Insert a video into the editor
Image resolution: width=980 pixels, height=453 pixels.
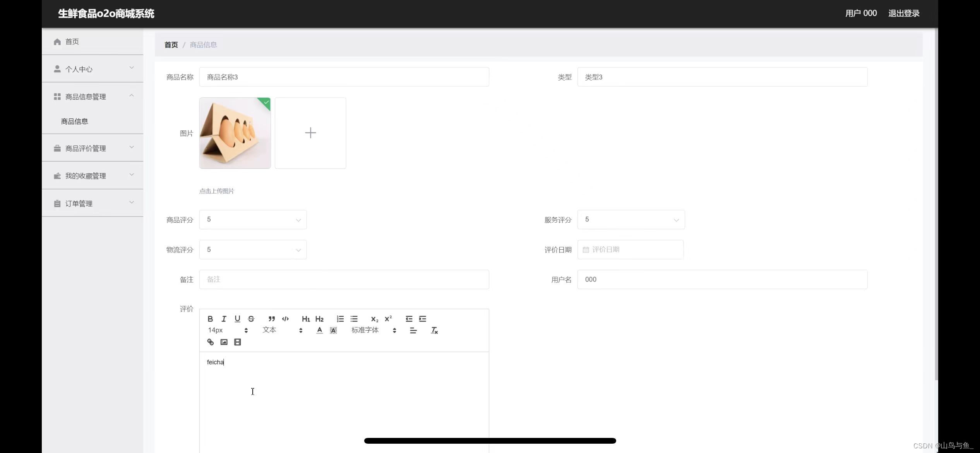pyautogui.click(x=238, y=342)
